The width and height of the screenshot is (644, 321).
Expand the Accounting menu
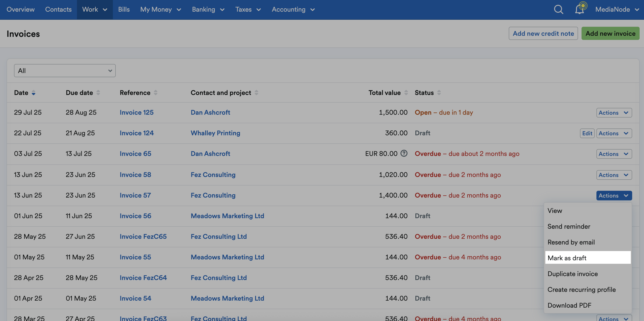tap(293, 9)
